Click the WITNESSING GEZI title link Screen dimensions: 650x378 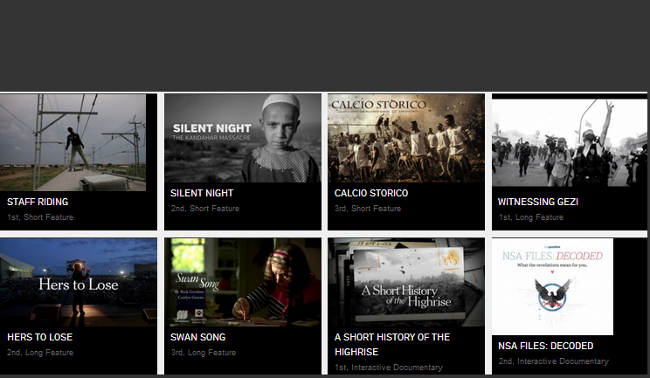click(538, 202)
